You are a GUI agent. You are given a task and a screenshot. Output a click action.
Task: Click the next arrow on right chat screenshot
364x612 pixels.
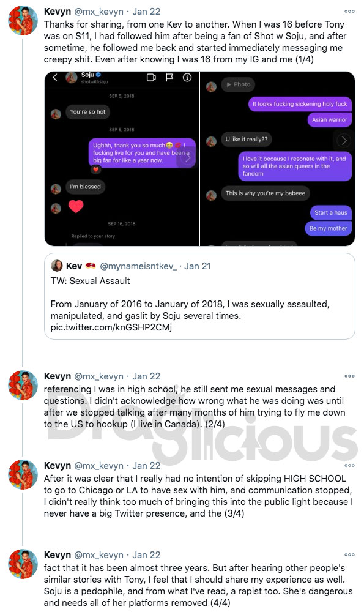[344, 141]
